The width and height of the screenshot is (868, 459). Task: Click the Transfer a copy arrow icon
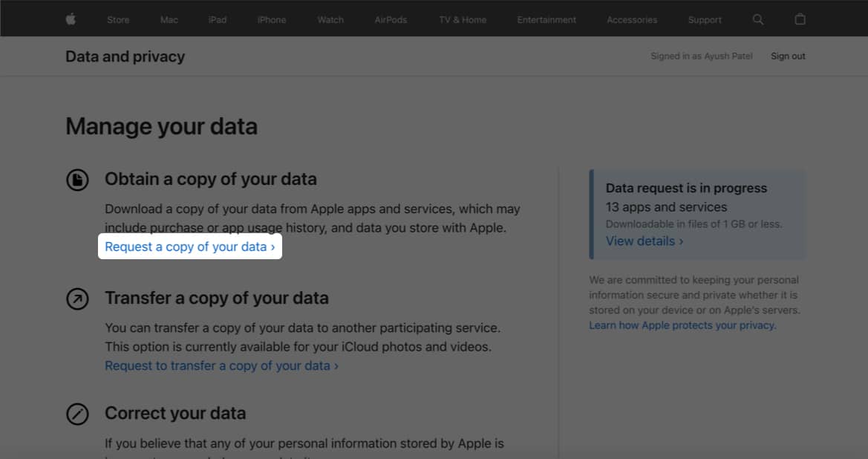pyautogui.click(x=77, y=299)
